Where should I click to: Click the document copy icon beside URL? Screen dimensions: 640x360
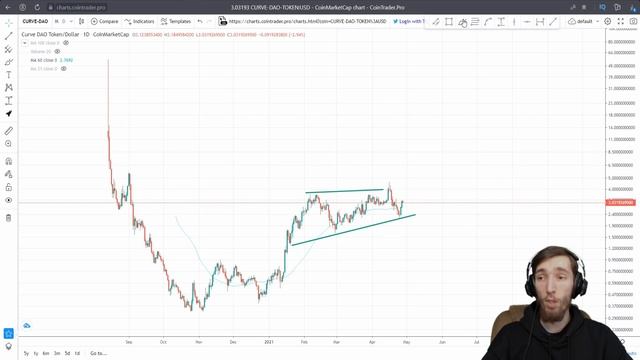pos(222,21)
